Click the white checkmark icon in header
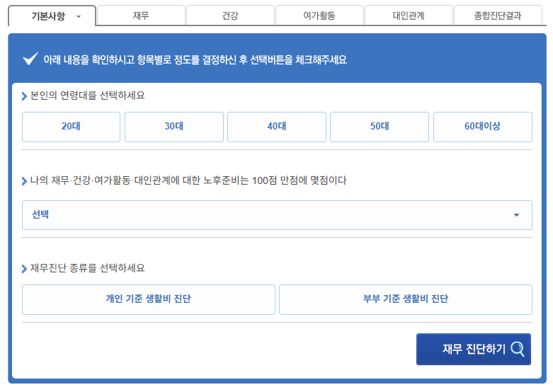The height and width of the screenshot is (392, 553). point(30,59)
